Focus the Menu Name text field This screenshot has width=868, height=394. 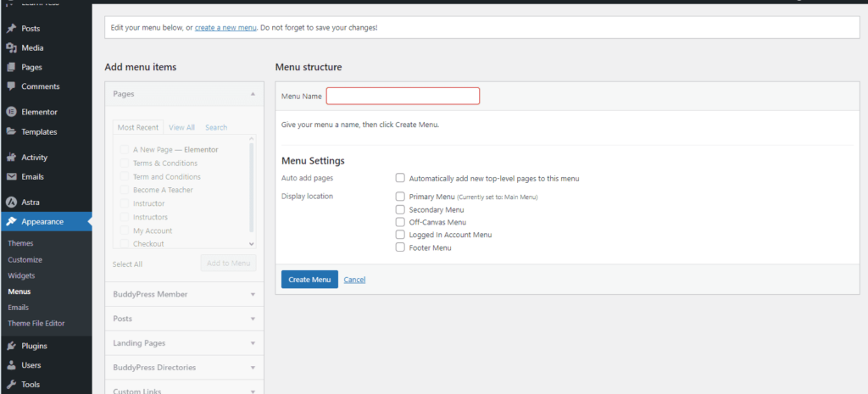coord(403,97)
